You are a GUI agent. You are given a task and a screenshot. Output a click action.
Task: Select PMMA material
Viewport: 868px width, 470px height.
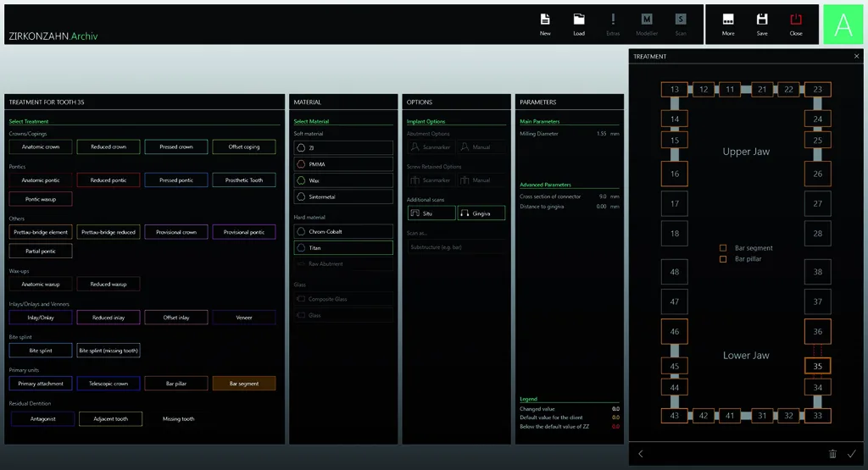343,164
